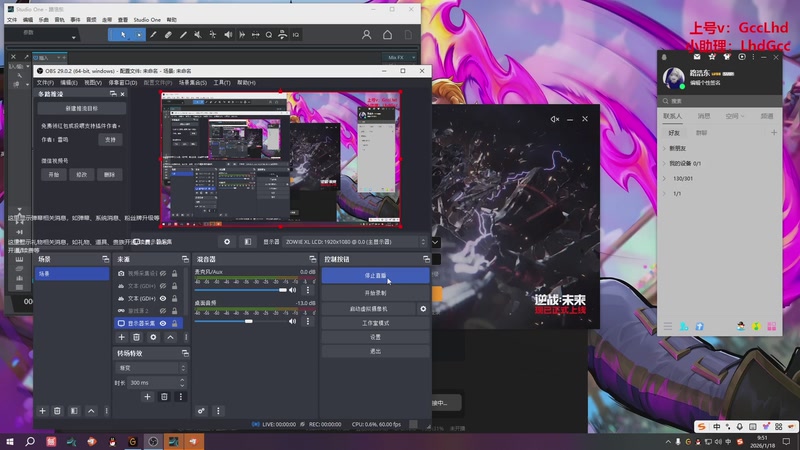
Task: Toggle lock on 显示器采集 source
Action: pyautogui.click(x=175, y=324)
